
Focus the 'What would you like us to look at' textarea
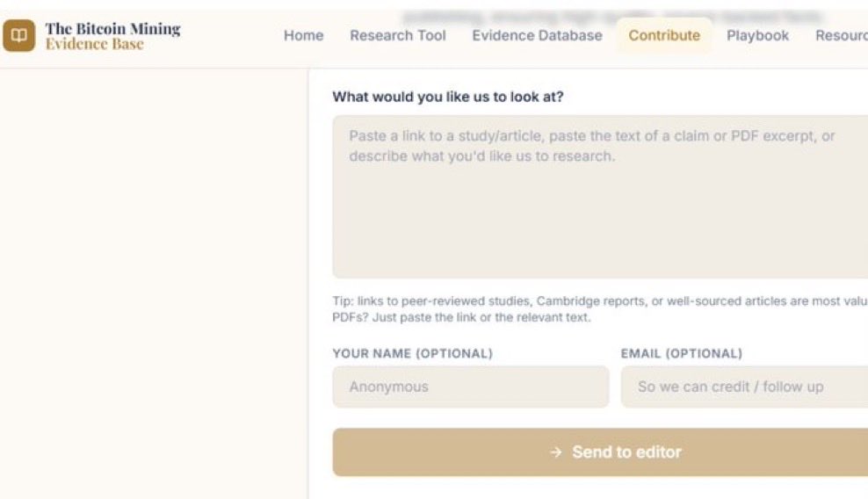(600, 197)
